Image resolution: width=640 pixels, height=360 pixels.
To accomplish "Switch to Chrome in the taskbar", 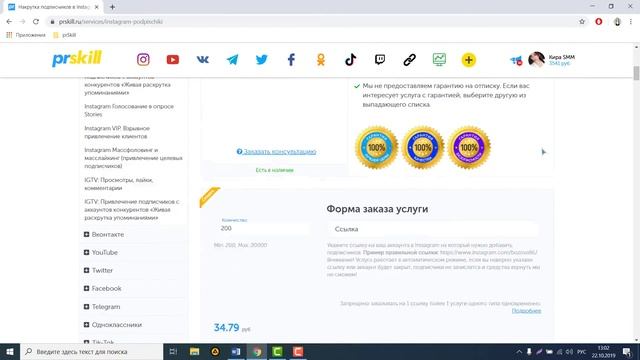I will (x=257, y=351).
